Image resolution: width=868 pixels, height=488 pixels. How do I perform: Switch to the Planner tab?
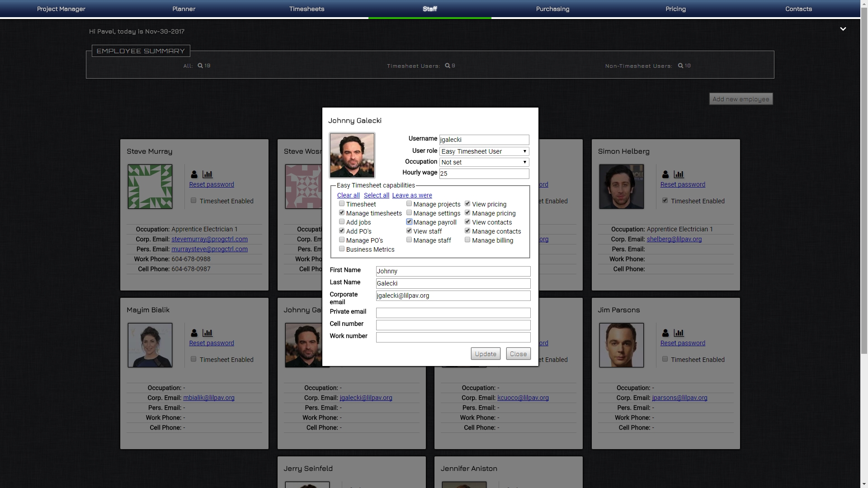(184, 9)
